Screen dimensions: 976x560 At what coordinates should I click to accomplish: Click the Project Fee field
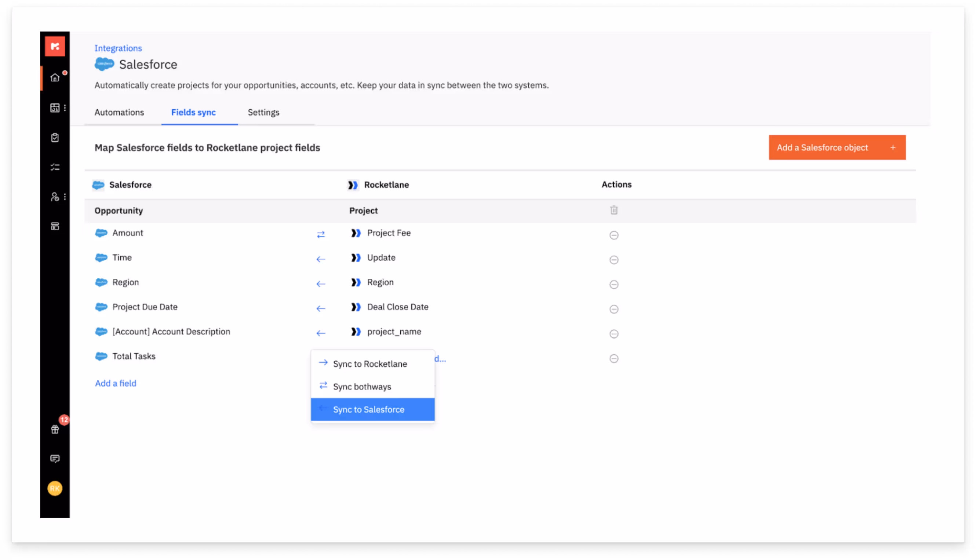pos(389,233)
